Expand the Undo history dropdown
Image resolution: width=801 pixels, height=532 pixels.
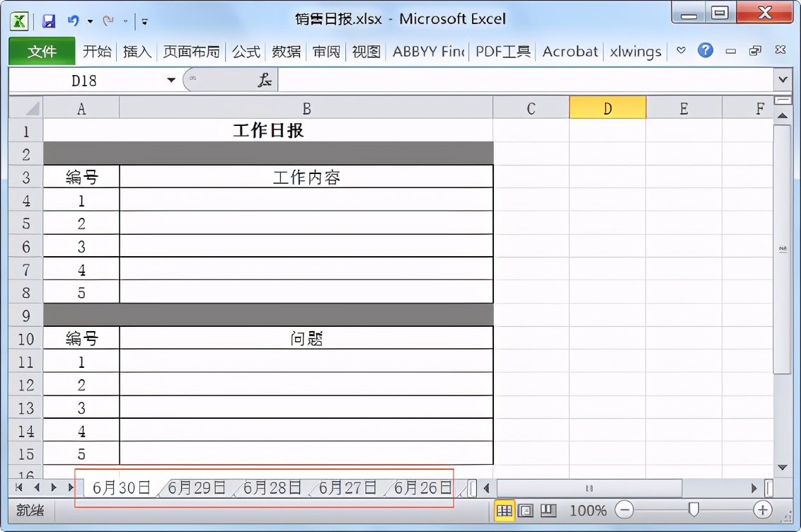[x=89, y=21]
